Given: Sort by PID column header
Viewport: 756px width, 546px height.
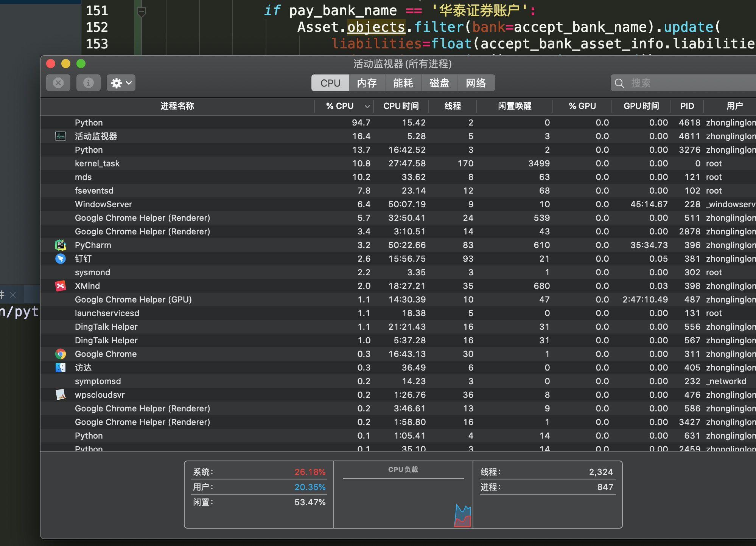Looking at the screenshot, I should [x=687, y=106].
